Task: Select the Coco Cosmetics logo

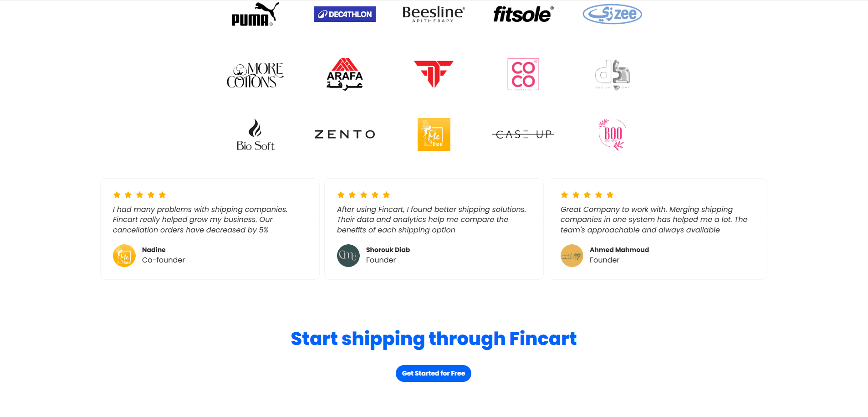Action: click(522, 74)
